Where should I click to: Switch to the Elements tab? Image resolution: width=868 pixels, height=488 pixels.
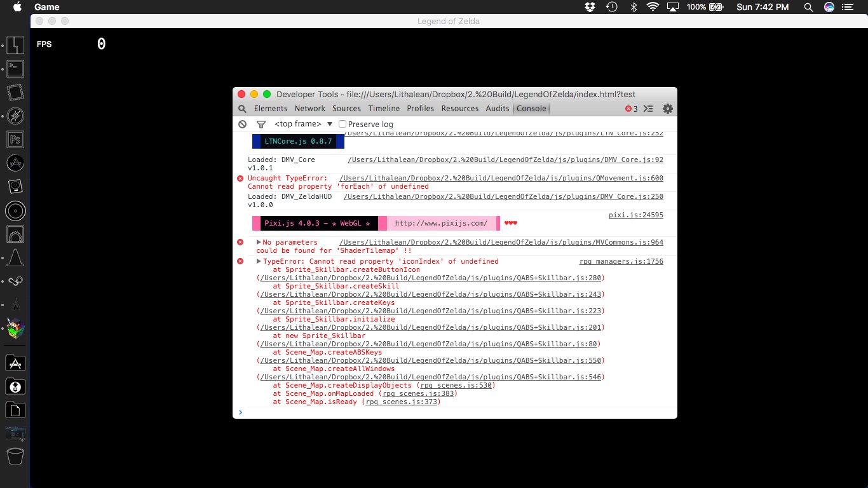[x=271, y=109]
